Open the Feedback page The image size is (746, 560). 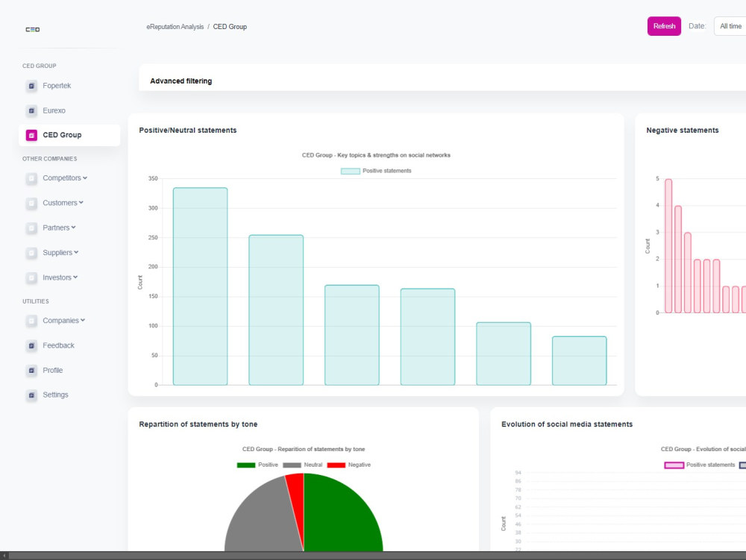coord(58,345)
